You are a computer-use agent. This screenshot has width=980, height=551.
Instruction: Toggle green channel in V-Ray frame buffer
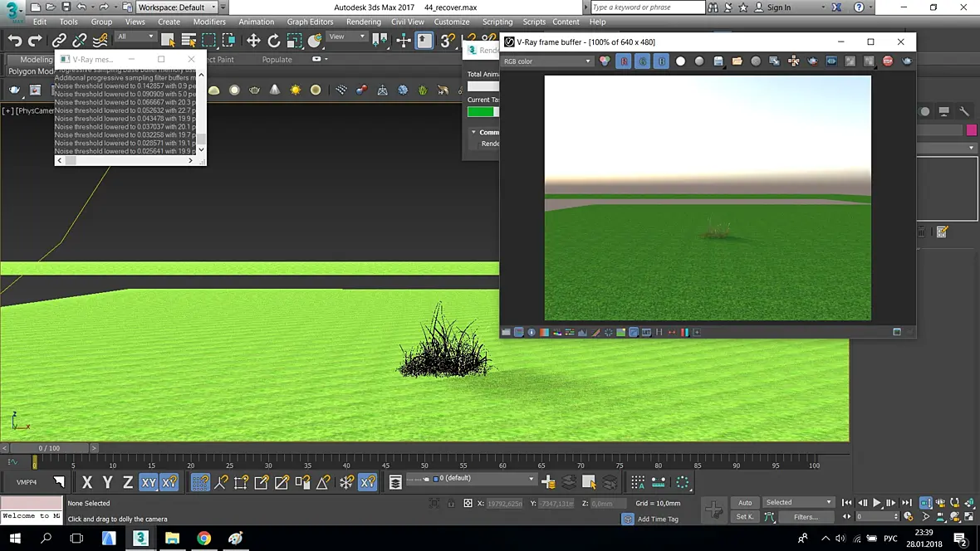[643, 61]
